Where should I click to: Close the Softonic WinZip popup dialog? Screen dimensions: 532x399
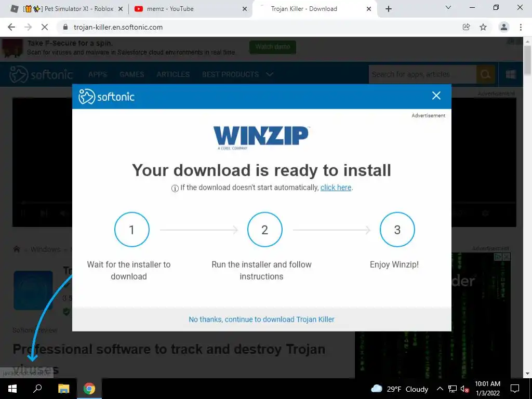click(x=436, y=96)
